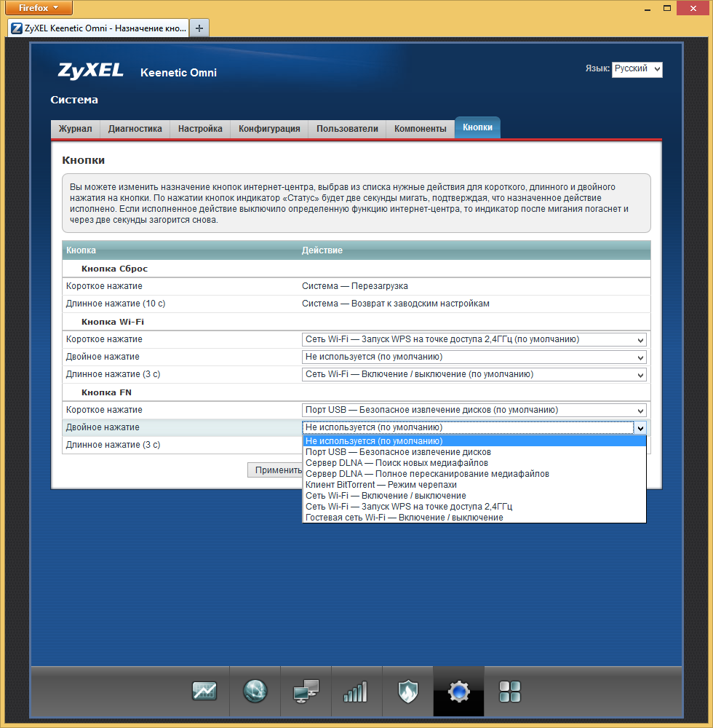Open the Internet globe icon
713x728 pixels.
255,692
